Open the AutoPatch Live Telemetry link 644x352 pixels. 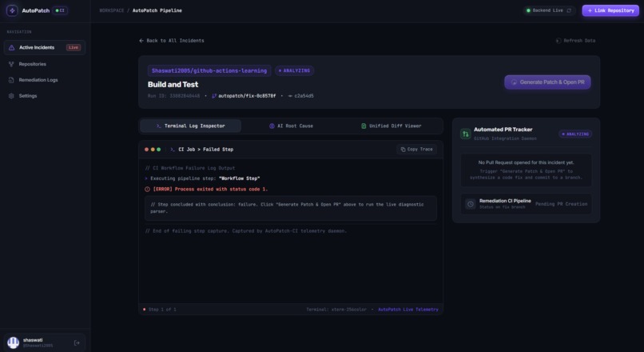[408, 310]
